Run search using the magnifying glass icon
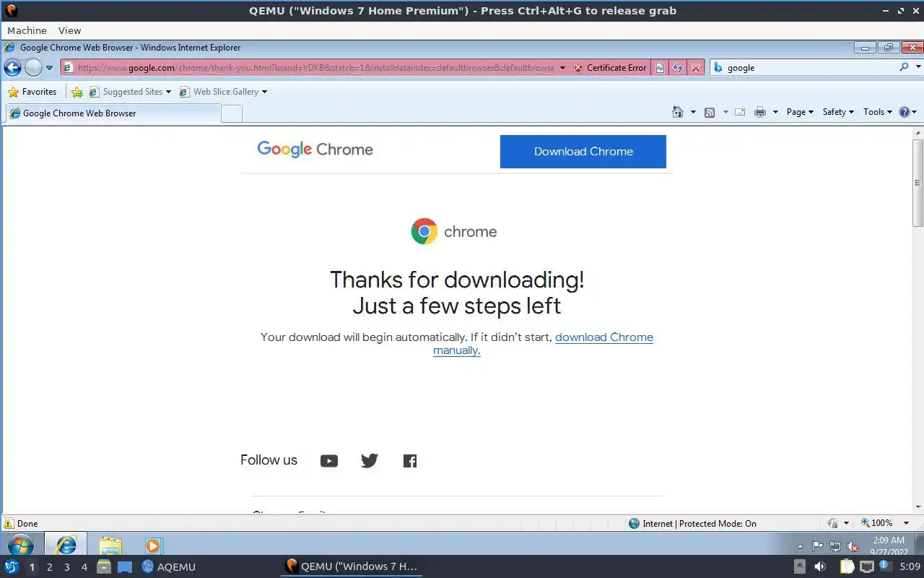The height and width of the screenshot is (578, 924). (x=904, y=67)
